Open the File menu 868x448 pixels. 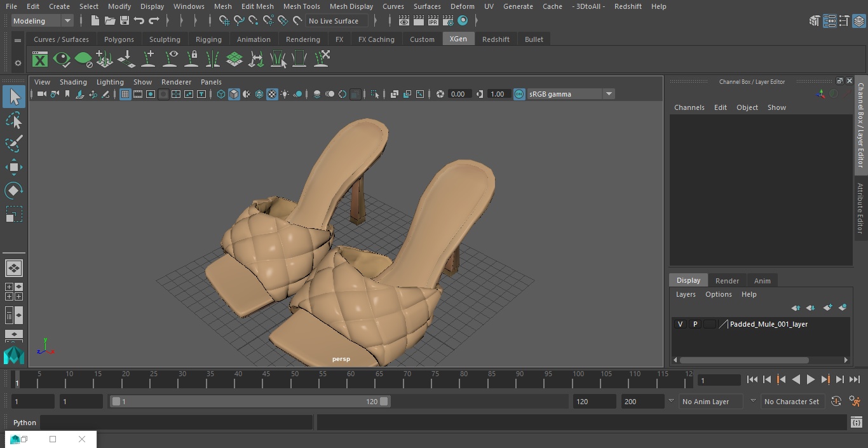coord(11,6)
